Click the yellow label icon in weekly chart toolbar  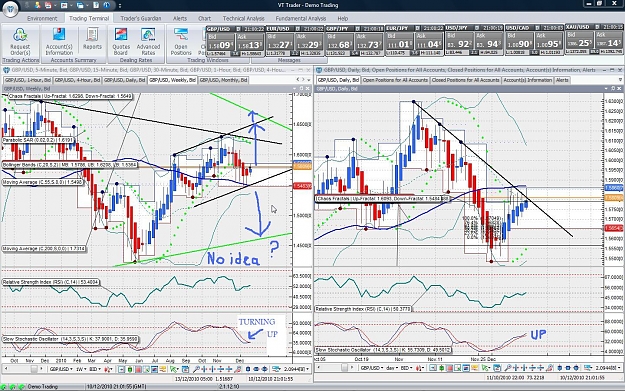click(163, 369)
